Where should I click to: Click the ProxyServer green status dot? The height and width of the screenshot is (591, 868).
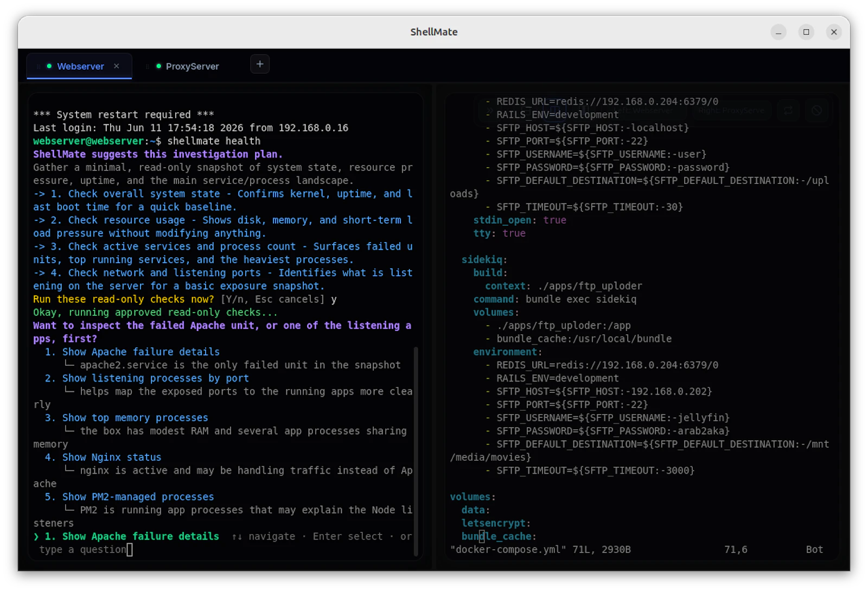pos(158,66)
